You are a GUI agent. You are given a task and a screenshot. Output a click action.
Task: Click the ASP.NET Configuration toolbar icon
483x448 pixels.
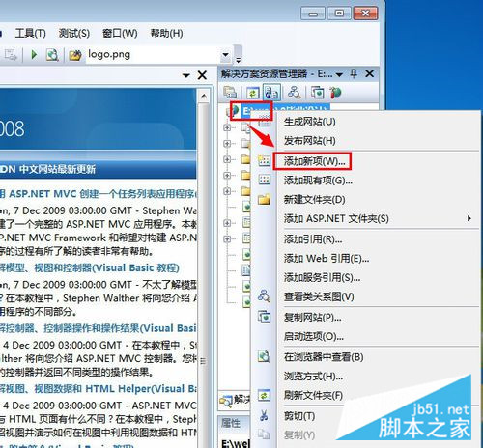pyautogui.click(x=335, y=93)
